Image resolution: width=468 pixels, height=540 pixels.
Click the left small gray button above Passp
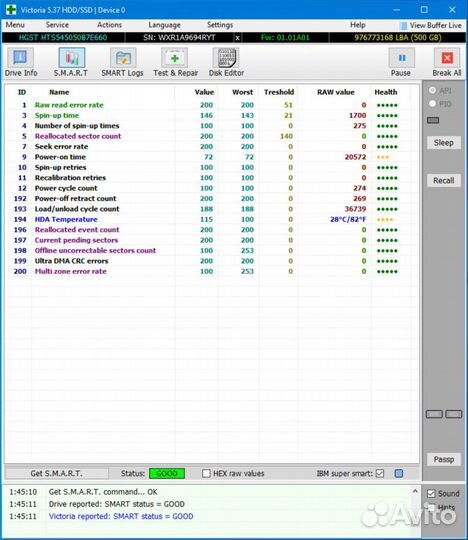434,414
